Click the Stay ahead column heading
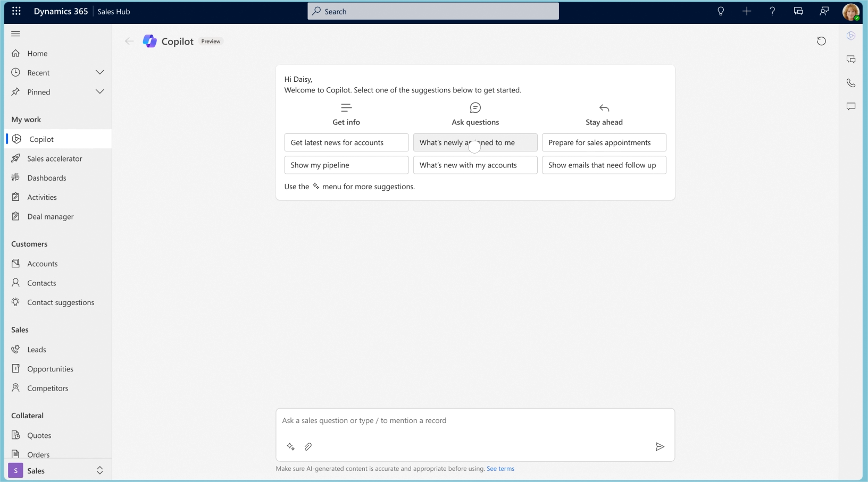 point(604,122)
